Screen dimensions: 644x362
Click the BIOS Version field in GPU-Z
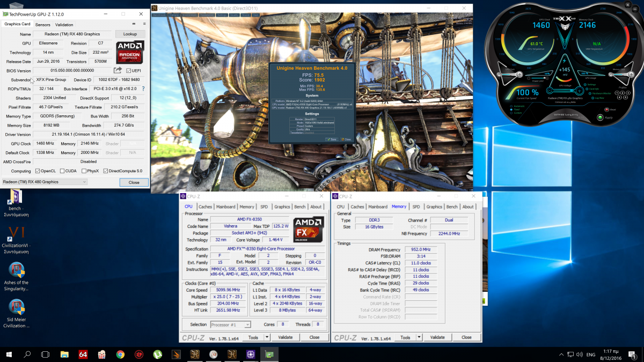[72, 70]
